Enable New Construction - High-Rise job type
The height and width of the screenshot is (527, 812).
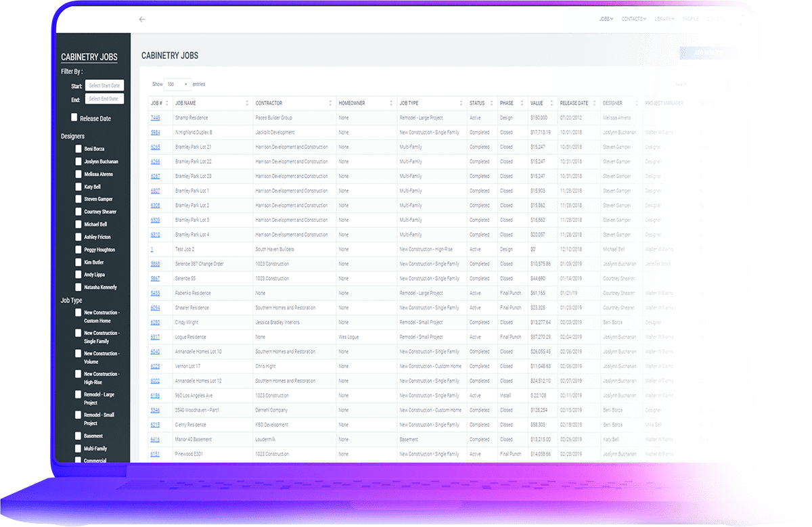tap(78, 373)
